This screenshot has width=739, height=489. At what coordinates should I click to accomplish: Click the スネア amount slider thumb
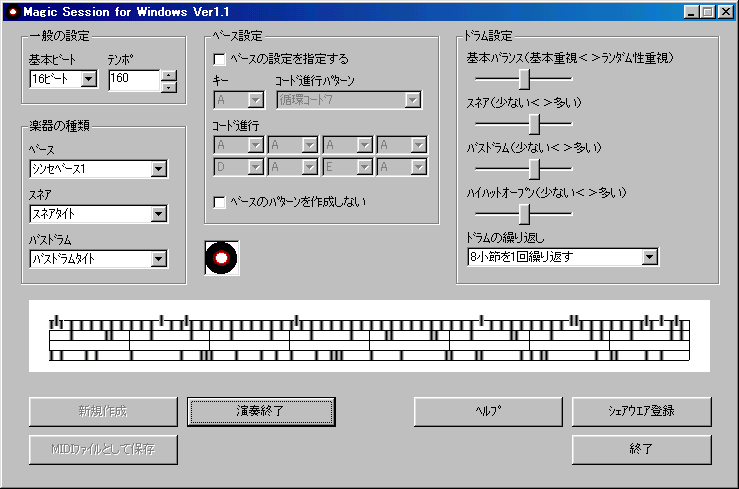(x=534, y=124)
